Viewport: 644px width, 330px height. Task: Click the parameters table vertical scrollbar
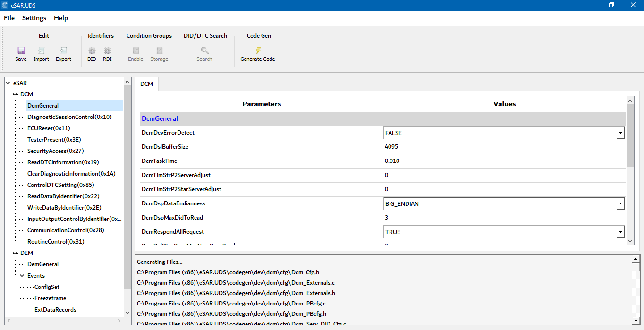(x=630, y=137)
